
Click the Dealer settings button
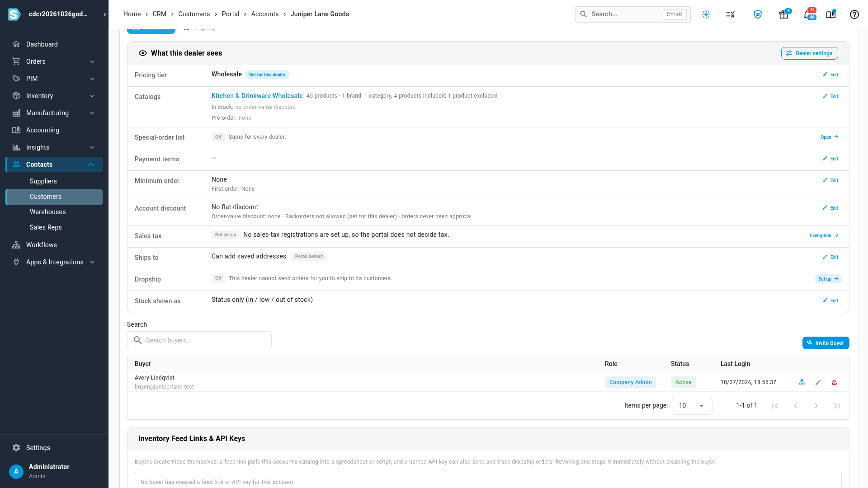pyautogui.click(x=809, y=53)
